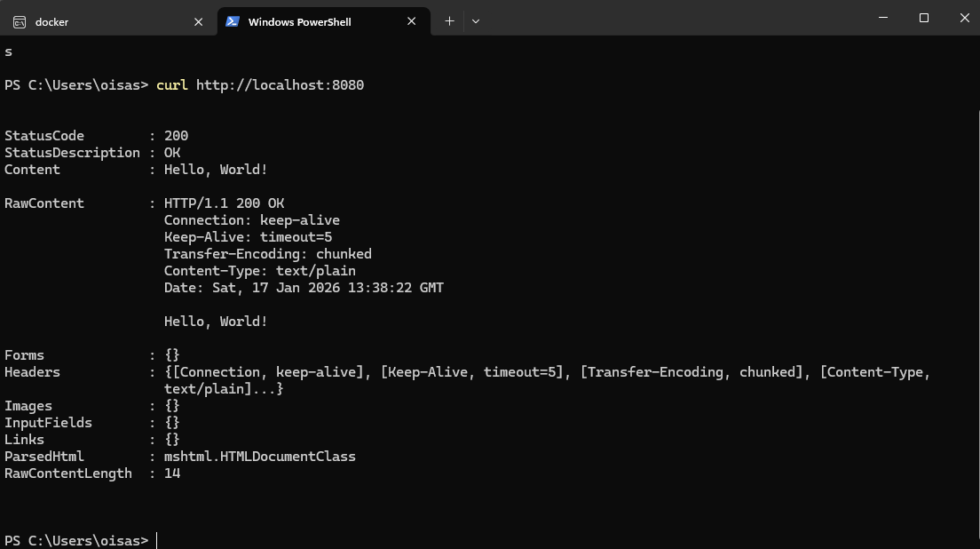Click the Transfer-Encoding chunked text

coord(268,253)
